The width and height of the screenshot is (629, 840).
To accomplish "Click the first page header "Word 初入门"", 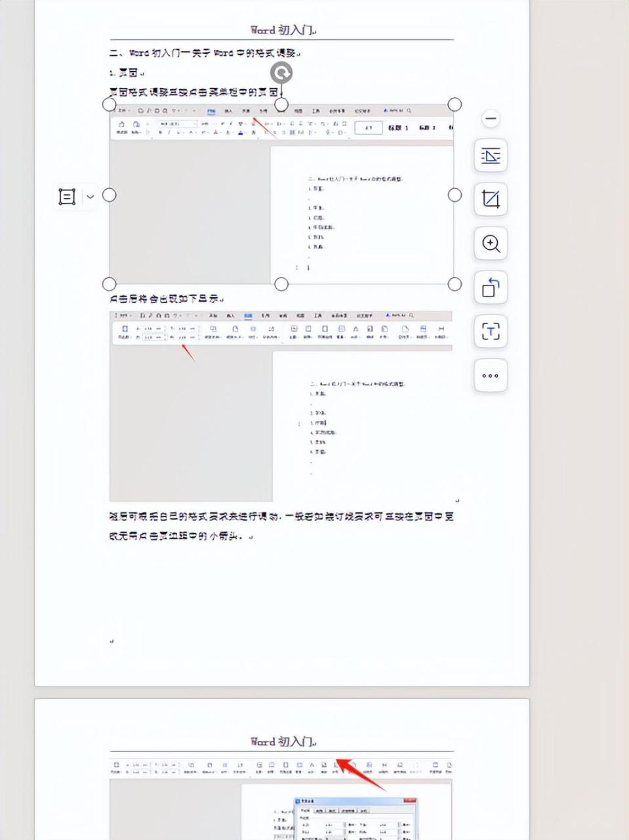I will coord(283,30).
